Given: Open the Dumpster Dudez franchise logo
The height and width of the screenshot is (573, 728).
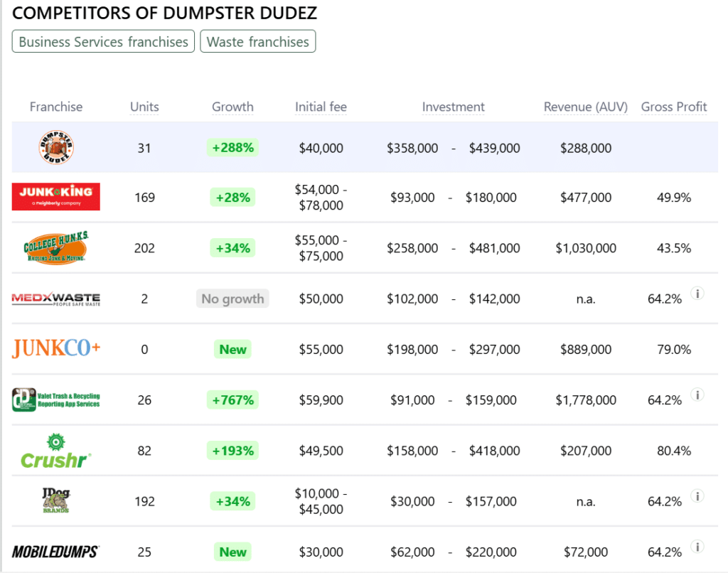Looking at the screenshot, I should 56,148.
